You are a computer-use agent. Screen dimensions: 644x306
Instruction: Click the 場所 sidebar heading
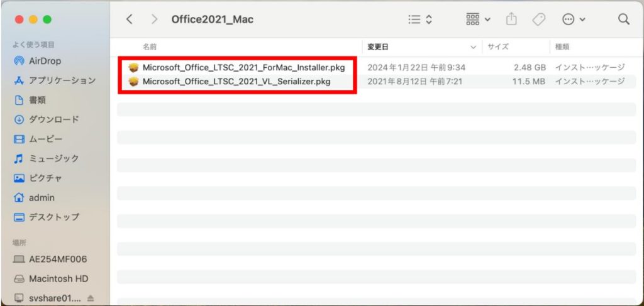coord(19,243)
